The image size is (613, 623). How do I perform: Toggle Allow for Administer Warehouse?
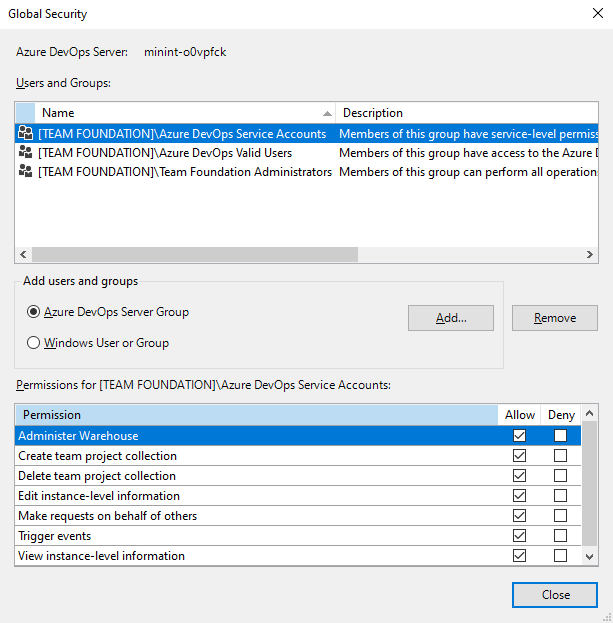pyautogui.click(x=519, y=435)
